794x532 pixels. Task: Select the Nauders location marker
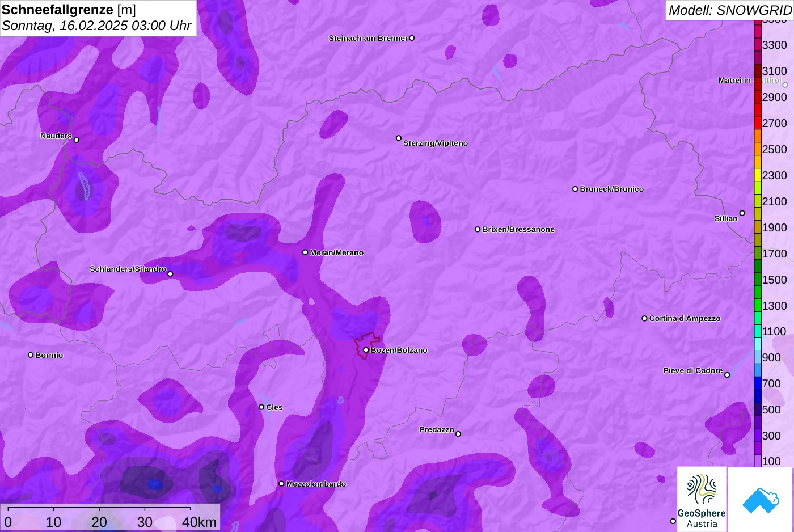point(77,140)
